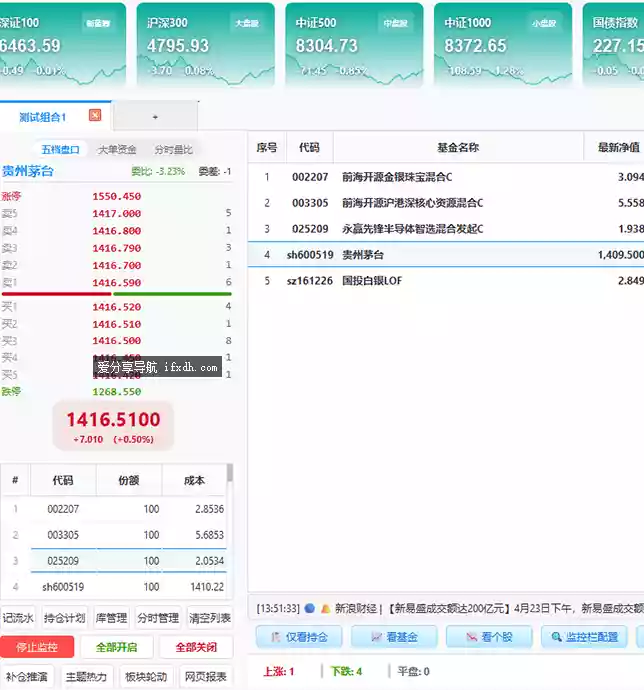The image size is (644, 690).
Task: Click the current price 1416.5100 box
Action: (x=113, y=426)
